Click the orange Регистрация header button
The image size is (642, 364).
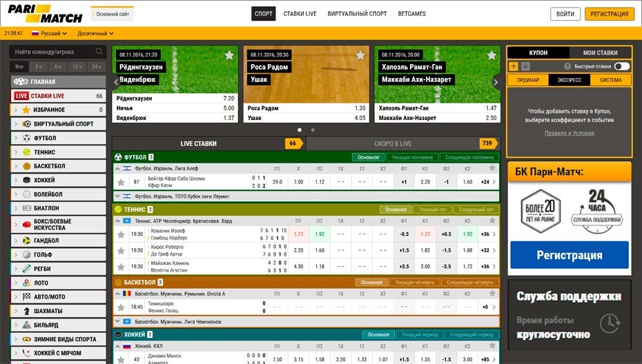610,14
